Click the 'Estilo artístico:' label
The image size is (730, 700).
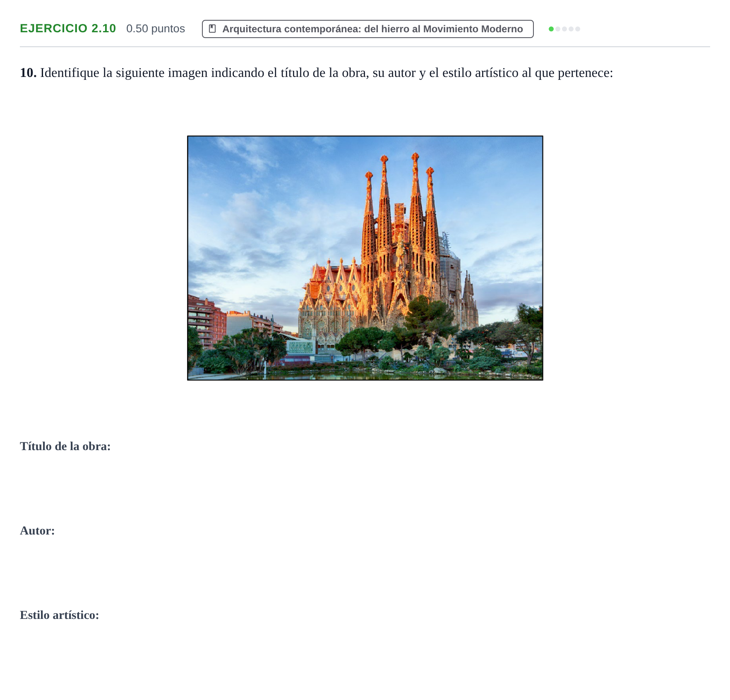(x=60, y=615)
